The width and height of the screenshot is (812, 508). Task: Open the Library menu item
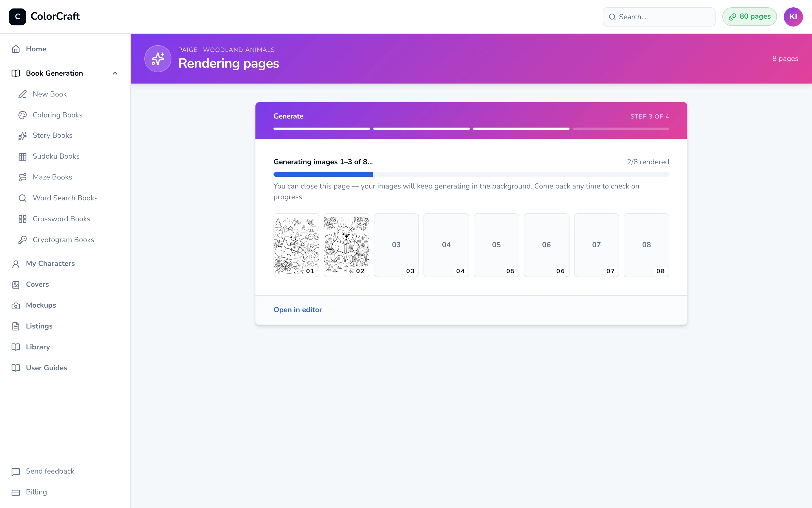click(x=65, y=347)
